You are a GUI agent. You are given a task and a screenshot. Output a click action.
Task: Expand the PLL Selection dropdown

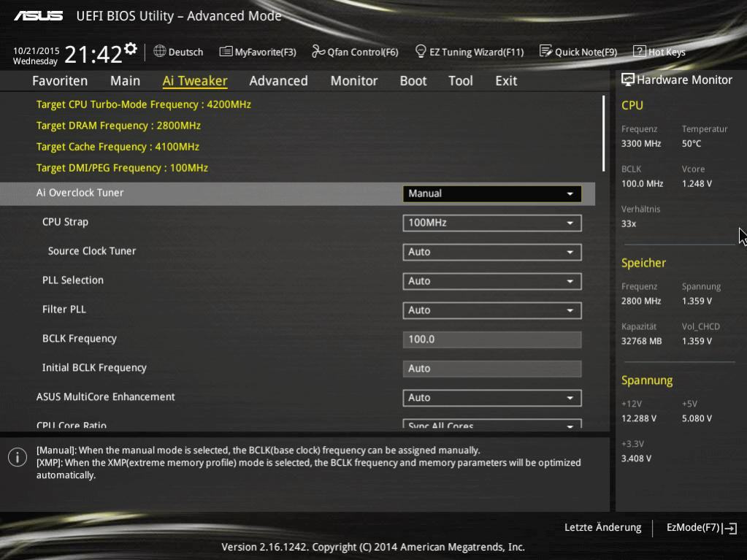[492, 281]
